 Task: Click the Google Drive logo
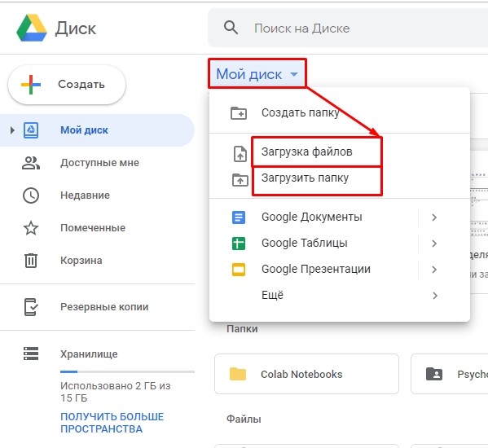tap(32, 28)
